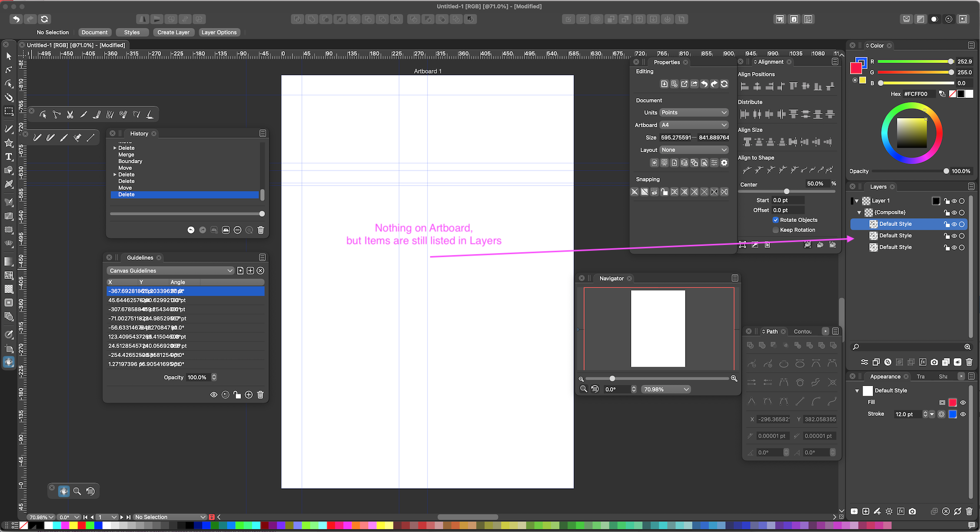The image size is (980, 532).
Task: Select the magnifier Zoom tool in bottom palette
Action: [77, 491]
